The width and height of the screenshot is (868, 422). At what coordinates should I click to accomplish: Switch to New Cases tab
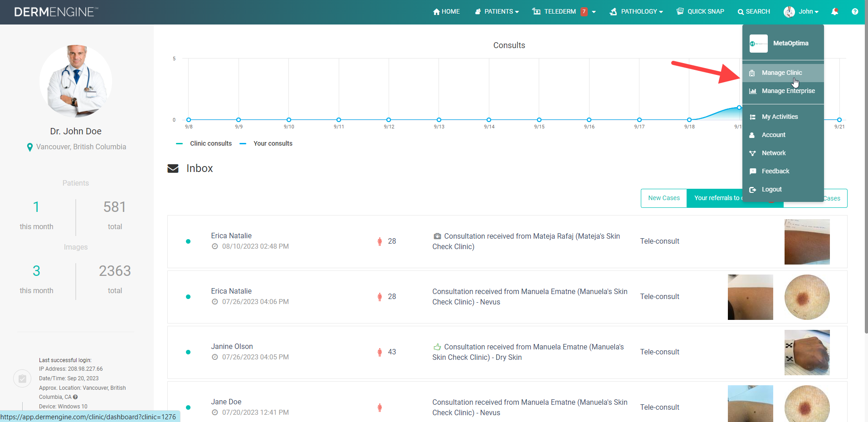click(664, 198)
